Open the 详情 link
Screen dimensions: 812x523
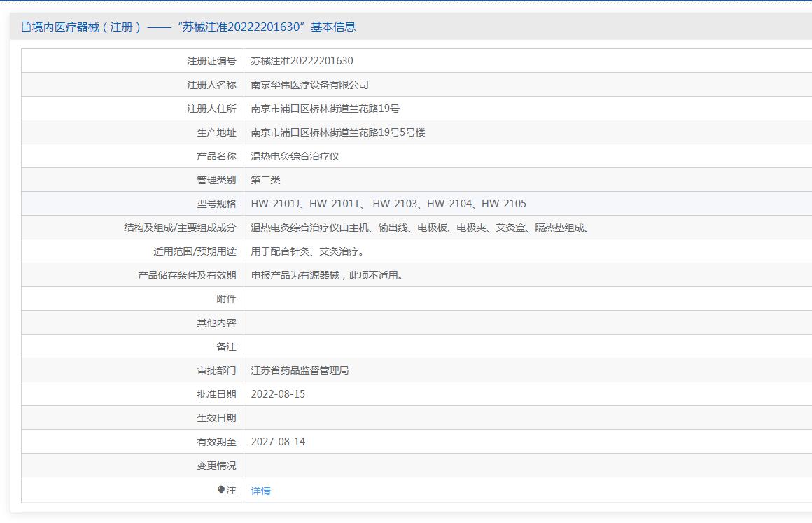260,491
